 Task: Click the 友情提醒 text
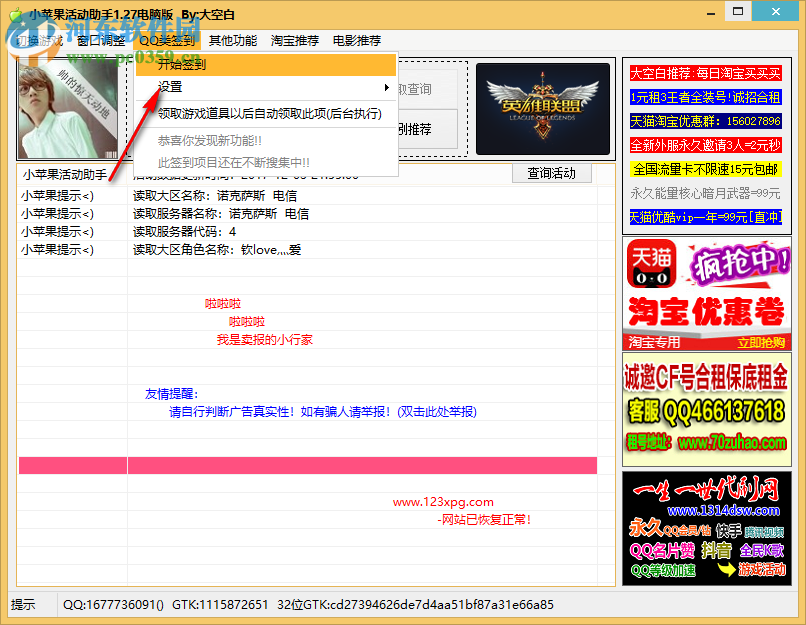tap(171, 394)
